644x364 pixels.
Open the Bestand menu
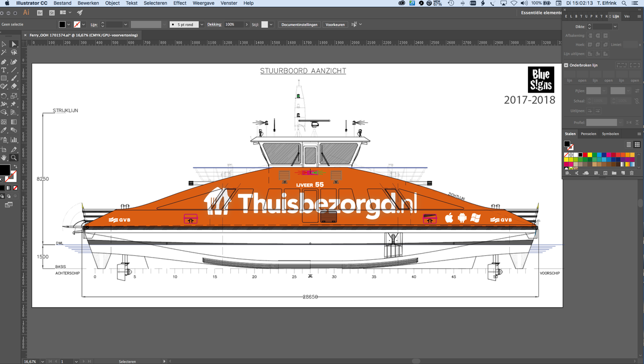[63, 3]
